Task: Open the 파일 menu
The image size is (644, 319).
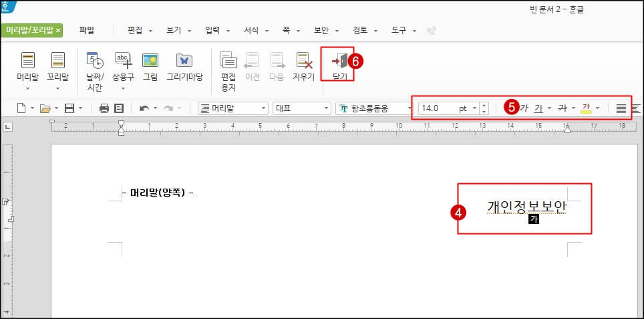Action: [87, 30]
